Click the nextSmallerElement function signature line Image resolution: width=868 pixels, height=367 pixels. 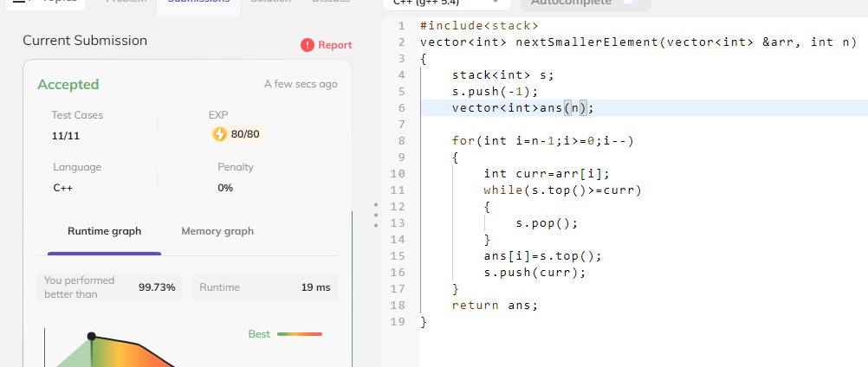click(x=638, y=42)
